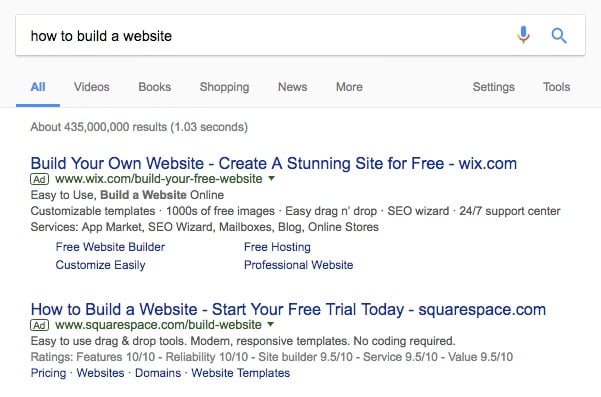Follow the Free Hosting sitelink
This screenshot has height=397, width=601.
click(x=277, y=247)
